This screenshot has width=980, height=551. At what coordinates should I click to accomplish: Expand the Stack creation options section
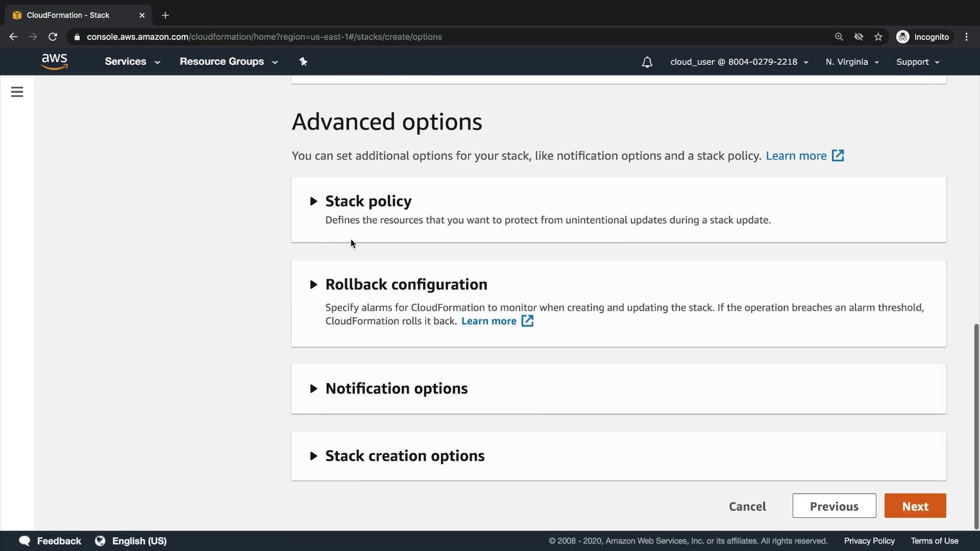pyautogui.click(x=404, y=456)
